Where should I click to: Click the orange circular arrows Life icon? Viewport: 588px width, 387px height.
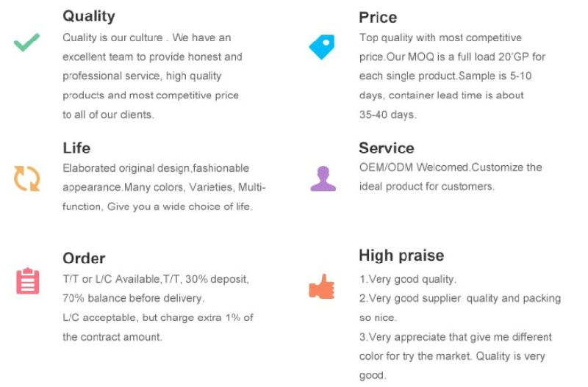point(27,178)
